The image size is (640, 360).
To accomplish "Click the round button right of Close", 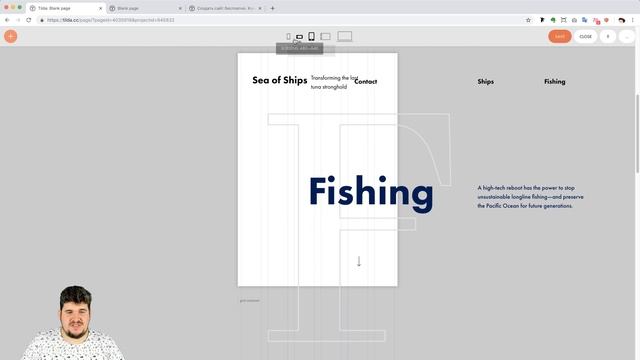I will (x=608, y=36).
